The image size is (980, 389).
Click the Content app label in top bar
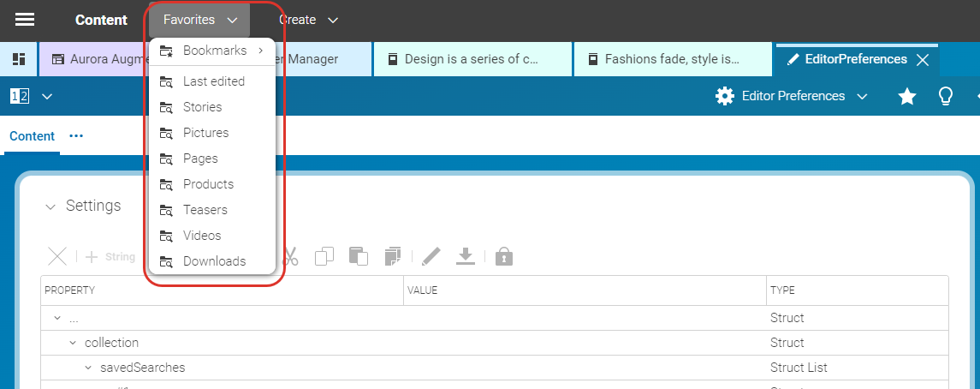101,20
